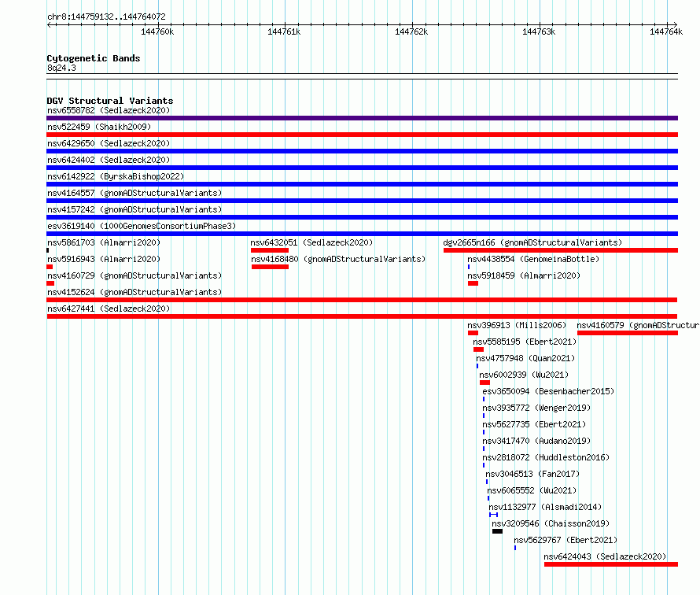Select nsv5629767 (Ebert2021) label

click(x=566, y=540)
